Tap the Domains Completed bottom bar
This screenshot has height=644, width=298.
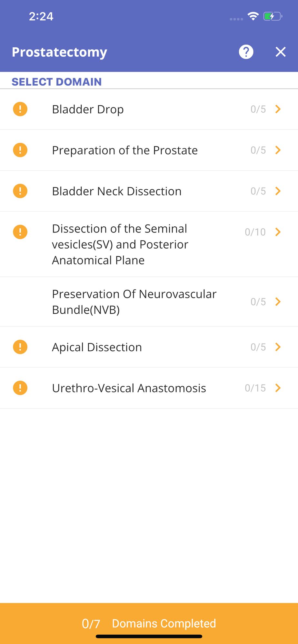click(x=149, y=623)
